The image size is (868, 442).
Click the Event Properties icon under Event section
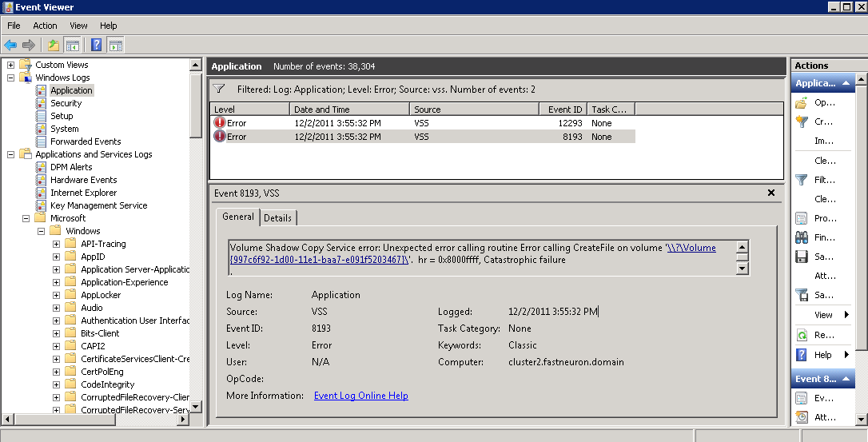click(x=801, y=398)
